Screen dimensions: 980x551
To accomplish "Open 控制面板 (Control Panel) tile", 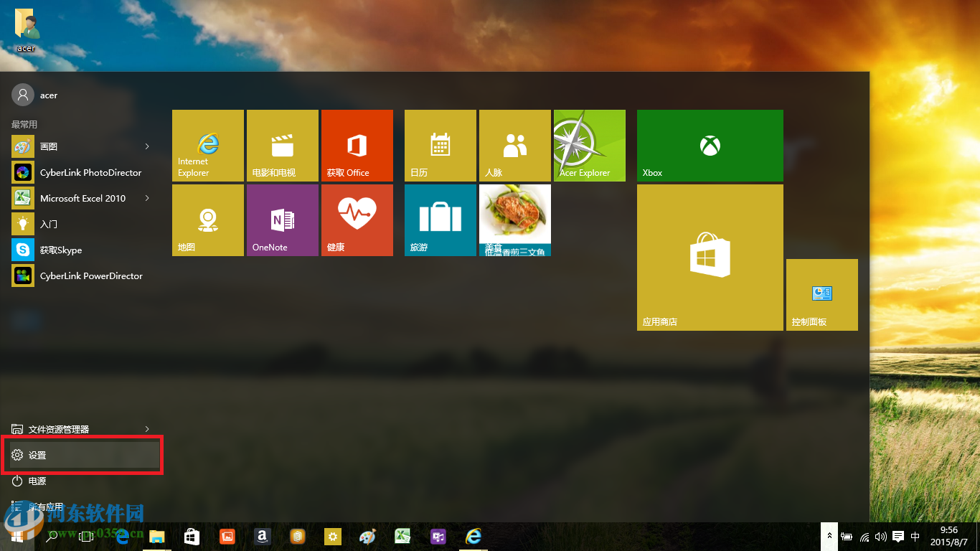I will (821, 294).
